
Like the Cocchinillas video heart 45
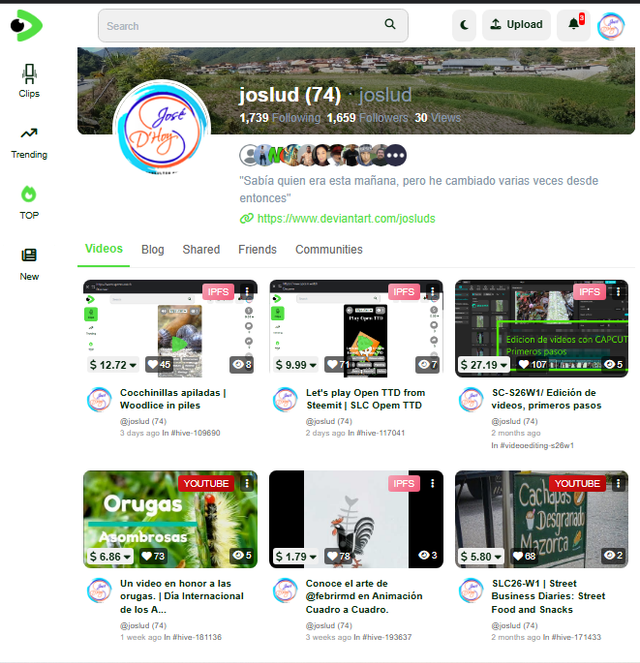point(159,364)
